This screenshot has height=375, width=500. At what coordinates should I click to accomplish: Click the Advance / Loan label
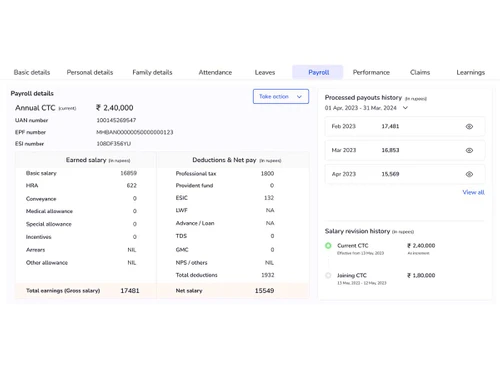[x=195, y=223]
